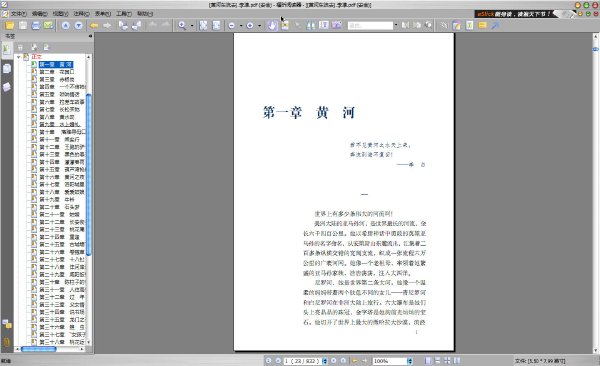Viewport: 600px width, 366px height.
Task: Open the 工具(T) menu
Action: 124,14
